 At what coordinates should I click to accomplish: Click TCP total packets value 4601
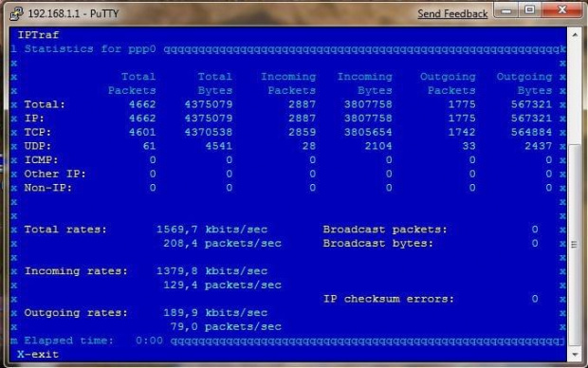click(142, 132)
